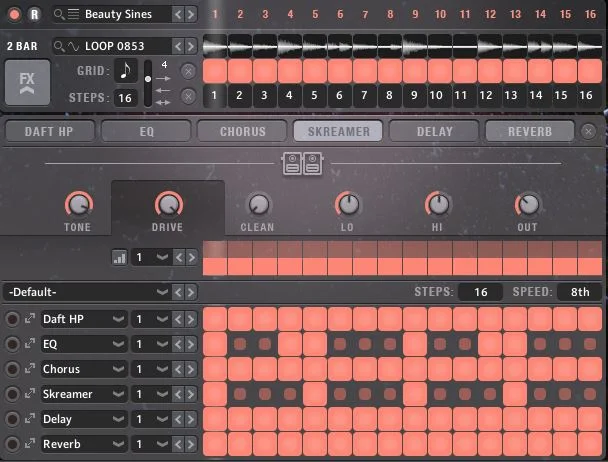Viewport: 608px width, 462px height.
Task: Open the Chorus effect type dropdown
Action: coord(84,369)
